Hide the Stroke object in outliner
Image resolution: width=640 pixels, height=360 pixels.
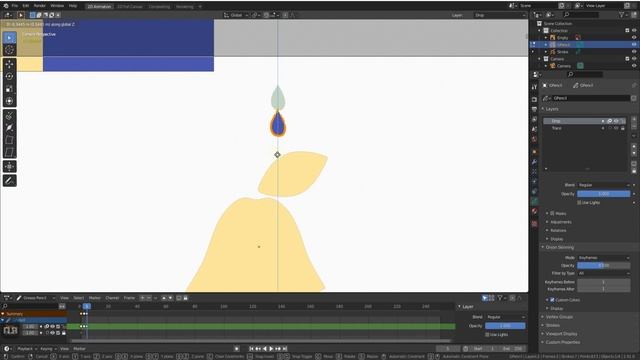point(634,52)
